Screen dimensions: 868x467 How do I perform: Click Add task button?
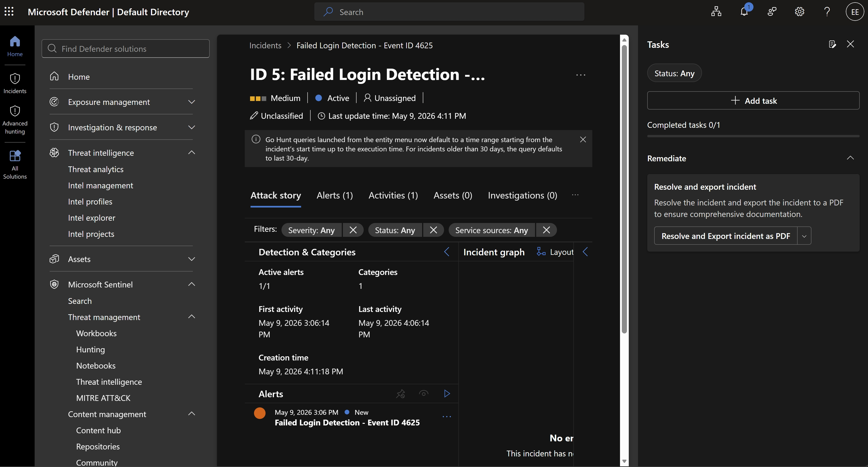tap(753, 101)
